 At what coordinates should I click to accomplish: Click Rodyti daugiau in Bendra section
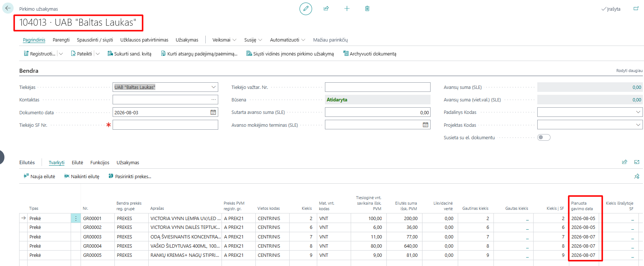629,71
